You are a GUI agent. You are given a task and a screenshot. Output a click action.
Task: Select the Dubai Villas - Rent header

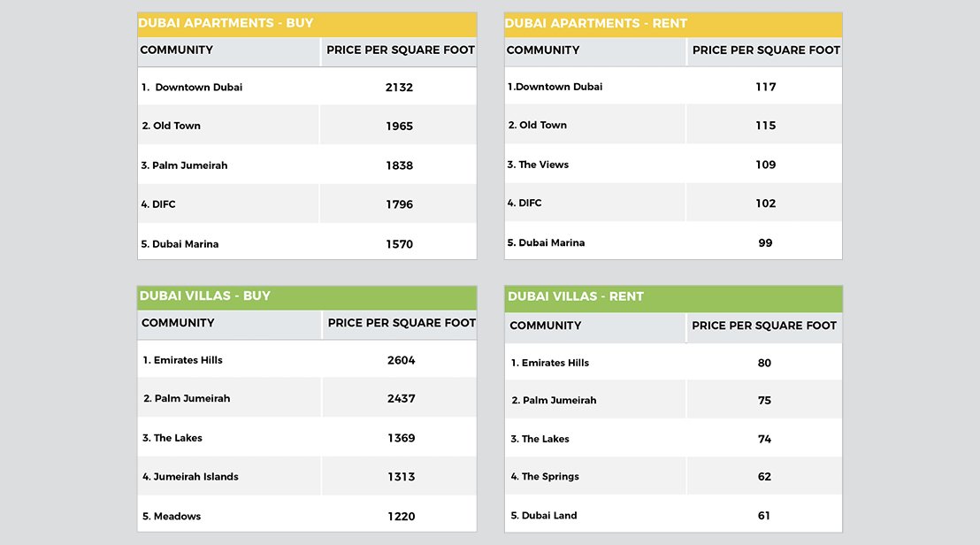tap(673, 298)
